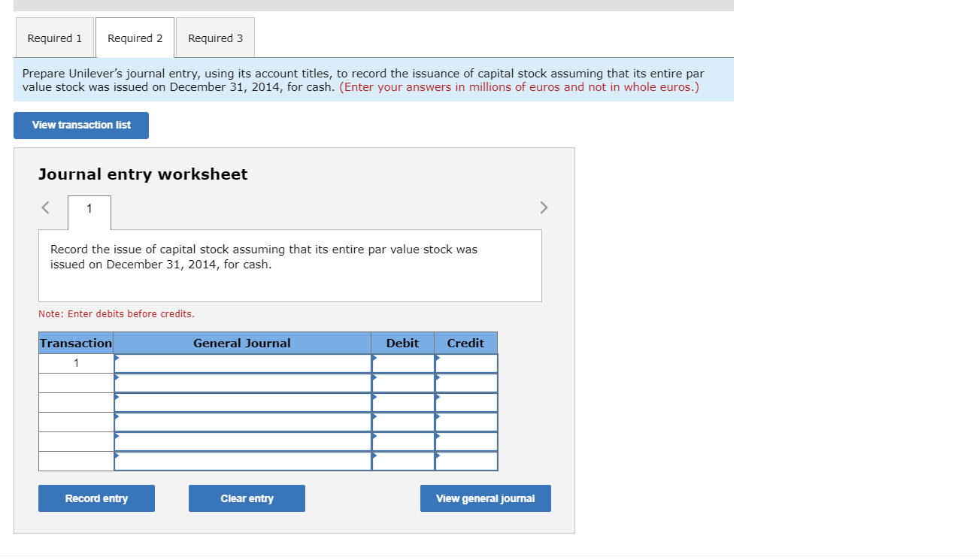
Task: Go to previous journal entry with left arrow
Action: coord(46,207)
